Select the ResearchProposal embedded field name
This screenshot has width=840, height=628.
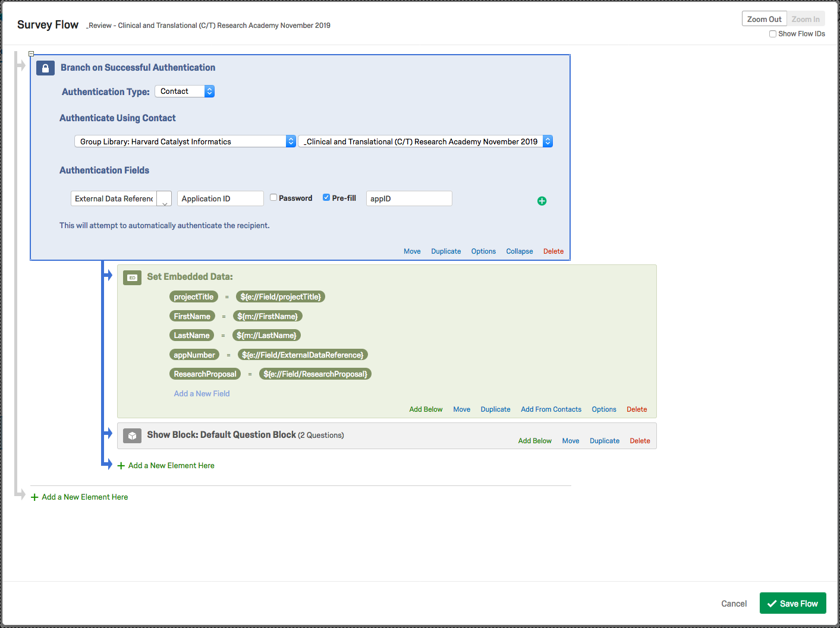pos(205,374)
